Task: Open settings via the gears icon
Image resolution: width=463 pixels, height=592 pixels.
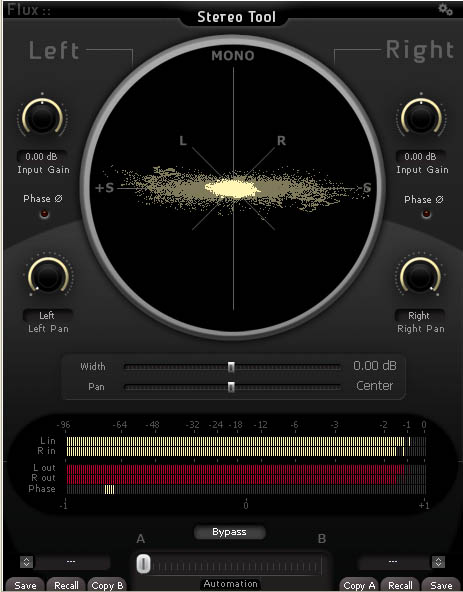Action: point(445,9)
